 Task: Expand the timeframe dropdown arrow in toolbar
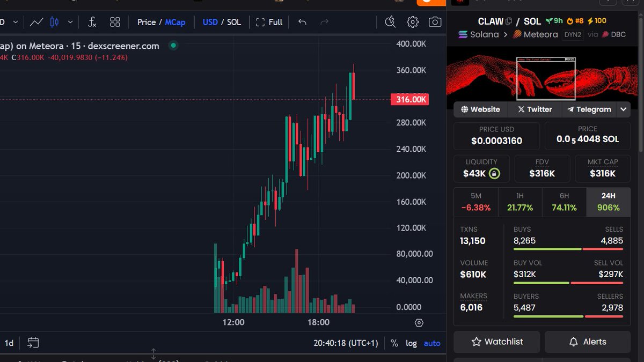(x=16, y=22)
